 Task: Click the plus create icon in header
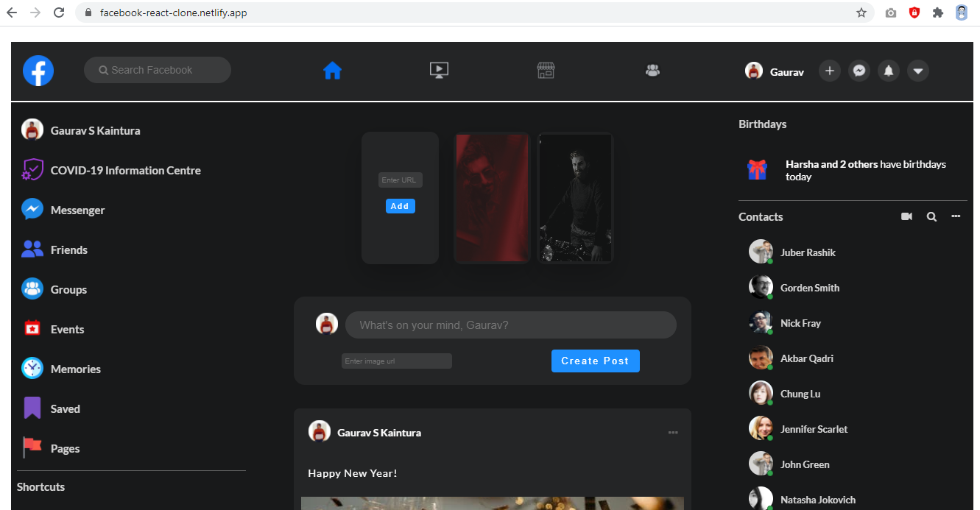point(829,71)
